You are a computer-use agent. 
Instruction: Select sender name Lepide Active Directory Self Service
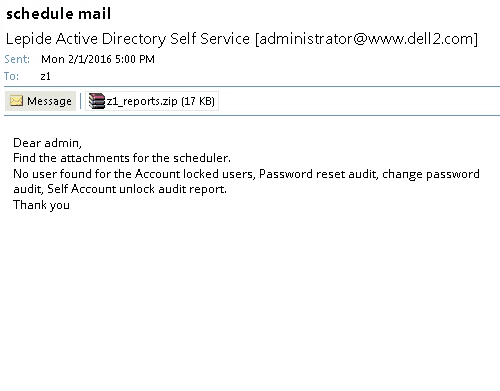[x=128, y=39]
